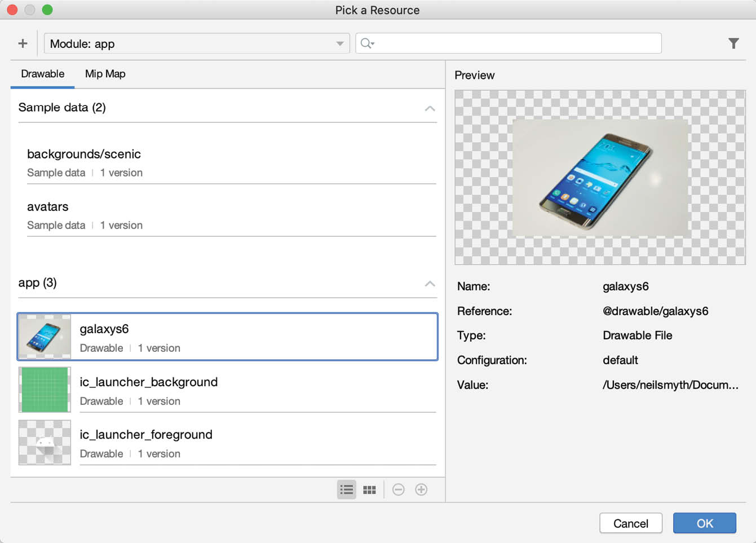756x543 pixels.
Task: Zoom out thumbnails with minus icon
Action: 399,489
